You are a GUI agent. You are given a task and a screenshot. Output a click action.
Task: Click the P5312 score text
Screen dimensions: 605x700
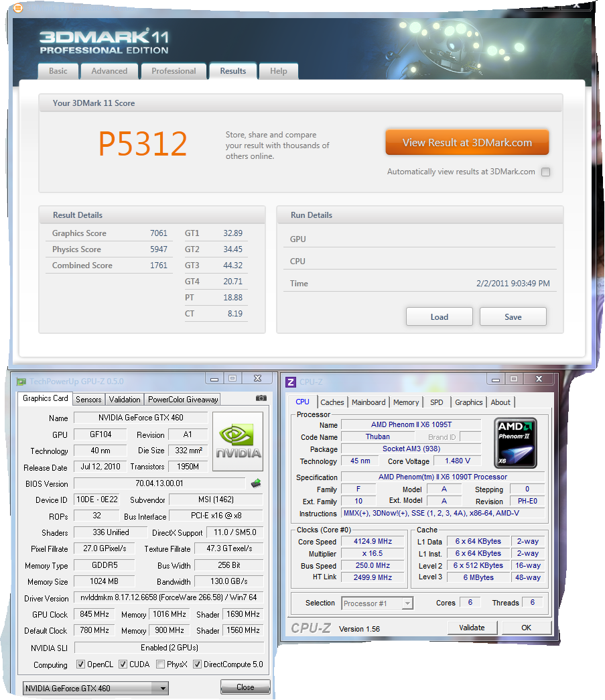tap(143, 143)
